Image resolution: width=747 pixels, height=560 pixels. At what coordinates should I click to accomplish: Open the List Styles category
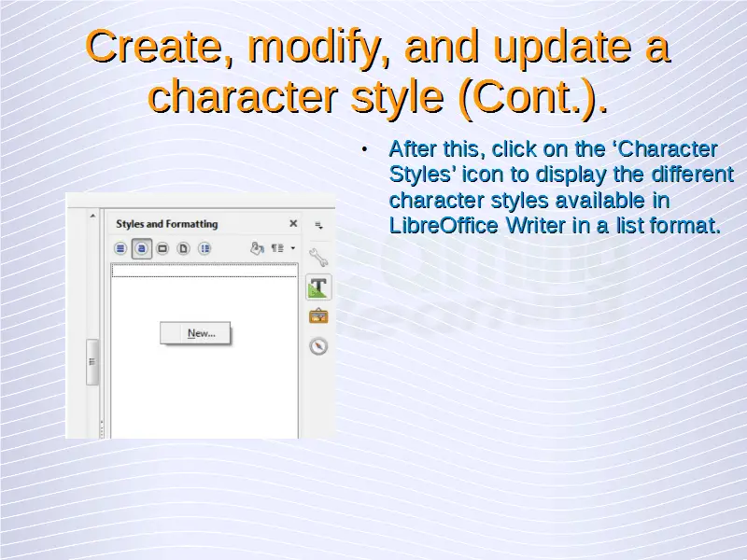[205, 248]
